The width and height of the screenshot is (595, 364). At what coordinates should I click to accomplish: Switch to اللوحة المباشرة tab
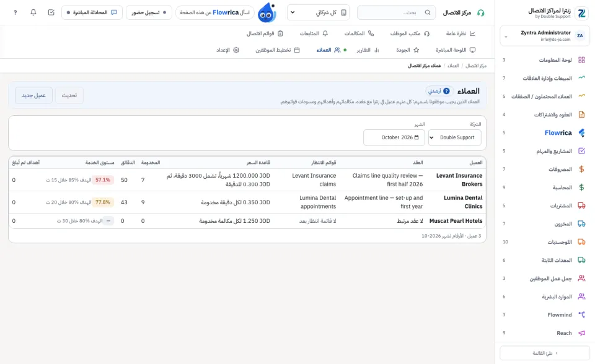coord(456,50)
